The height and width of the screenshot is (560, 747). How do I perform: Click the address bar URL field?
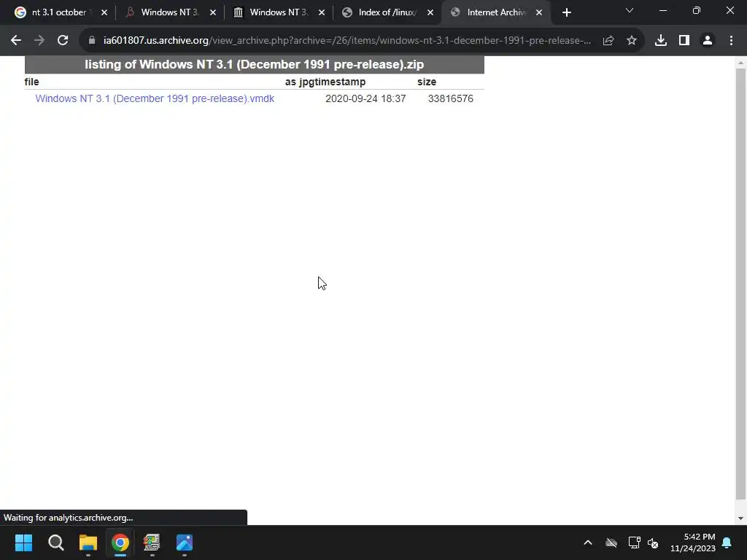(x=347, y=41)
